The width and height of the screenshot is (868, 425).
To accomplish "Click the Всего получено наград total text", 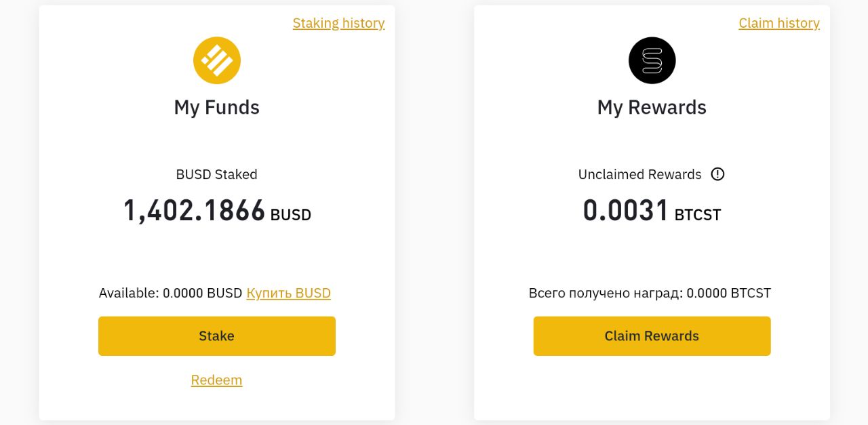I will [606, 293].
